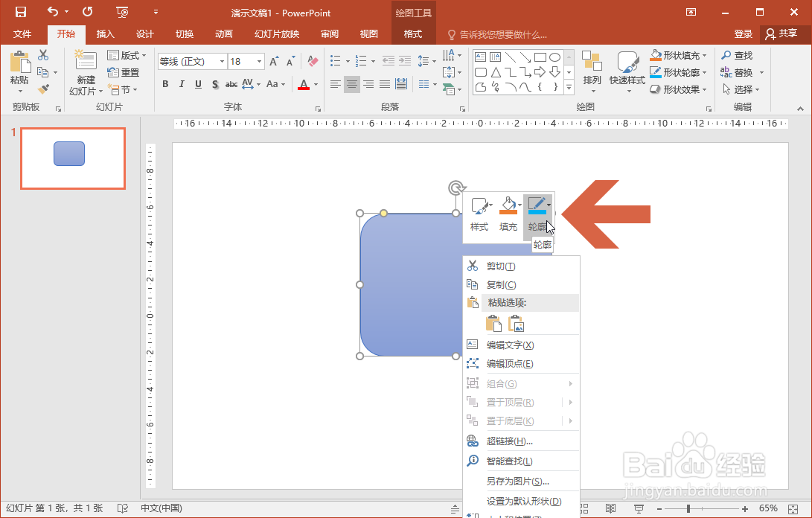Align text to the left
The width and height of the screenshot is (812, 518).
tap(336, 84)
